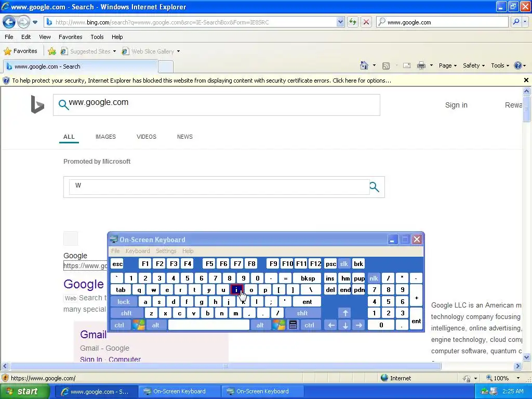
Task: Open the Page dropdown menu
Action: coord(447,65)
